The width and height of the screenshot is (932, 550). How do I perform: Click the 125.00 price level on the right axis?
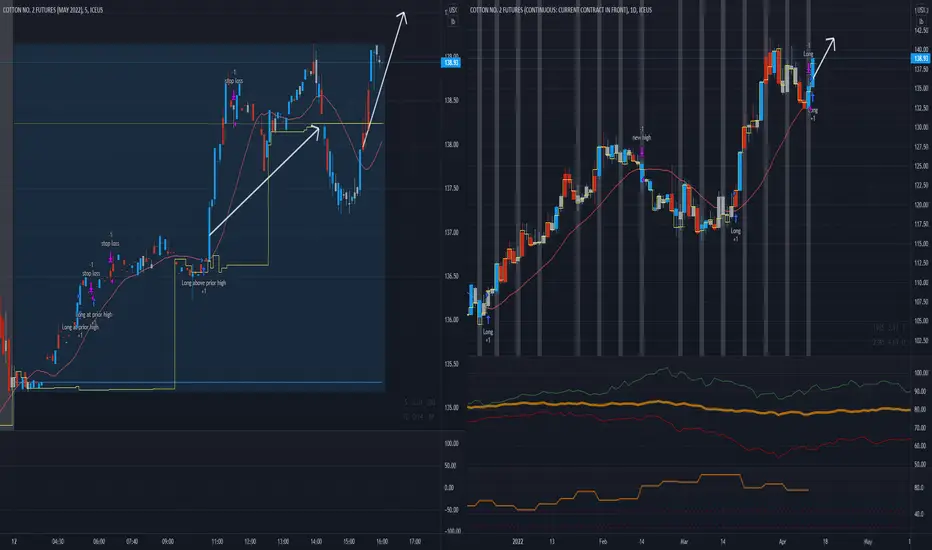point(921,166)
